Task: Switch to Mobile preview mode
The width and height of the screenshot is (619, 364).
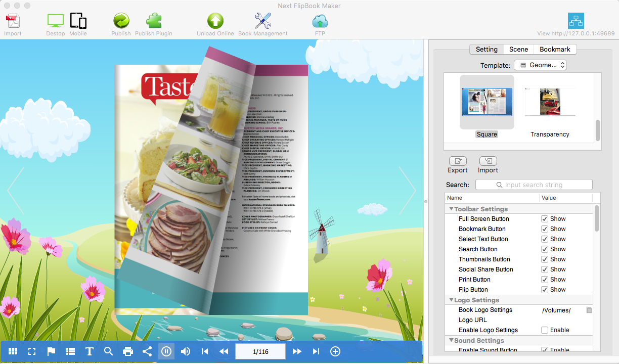Action: [78, 21]
